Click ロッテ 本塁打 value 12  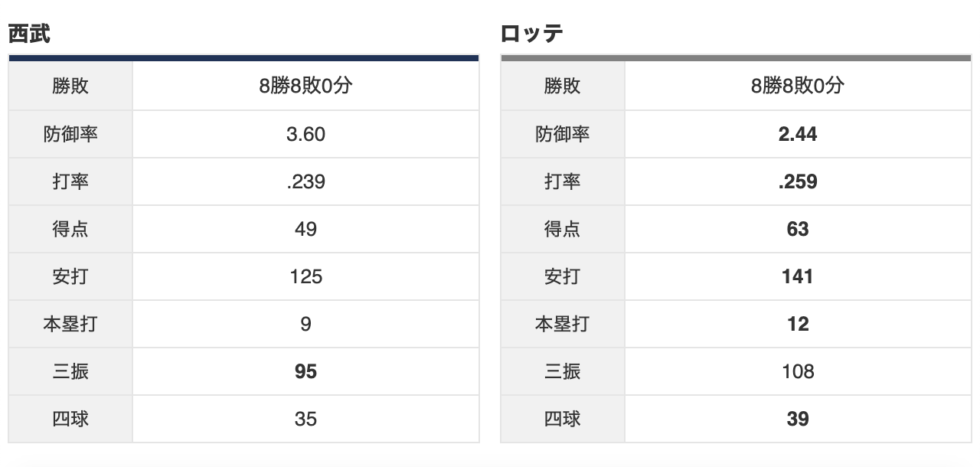tap(798, 324)
